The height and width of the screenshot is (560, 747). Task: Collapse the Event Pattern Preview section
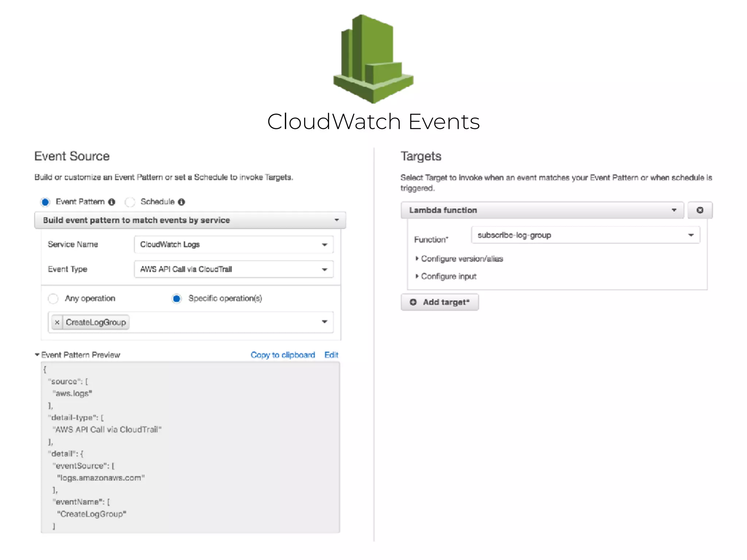37,355
